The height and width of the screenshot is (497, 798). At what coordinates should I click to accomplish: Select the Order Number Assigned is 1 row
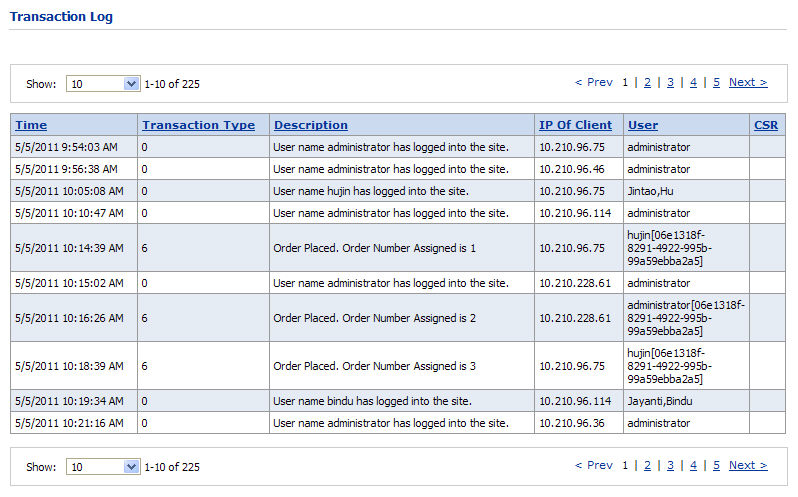click(x=374, y=248)
